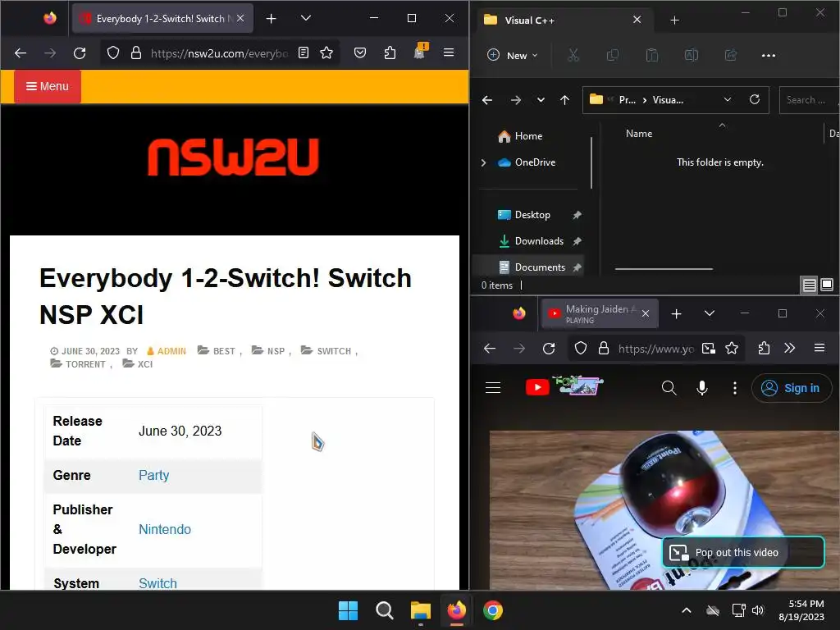Open a new tab in nsw2u Firefox window
Screen dimensions: 840x630
[271, 19]
